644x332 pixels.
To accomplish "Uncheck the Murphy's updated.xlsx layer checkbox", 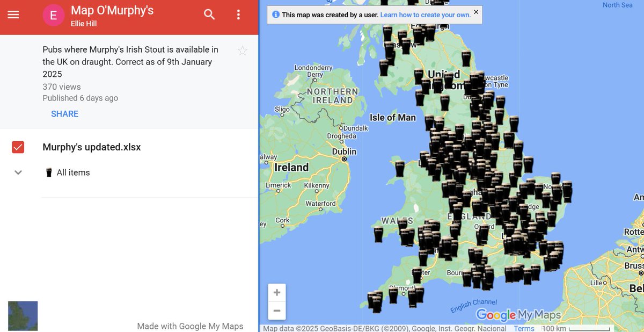I will pos(18,147).
